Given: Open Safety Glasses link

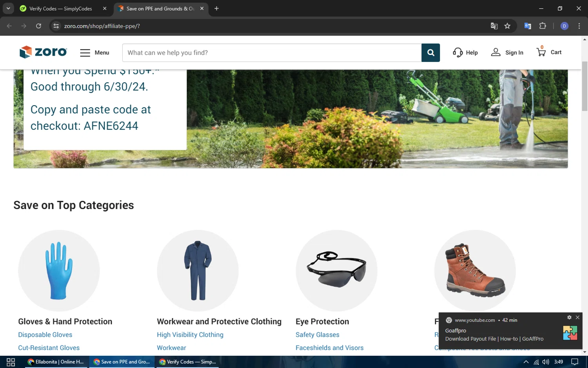Looking at the screenshot, I should click(x=318, y=335).
